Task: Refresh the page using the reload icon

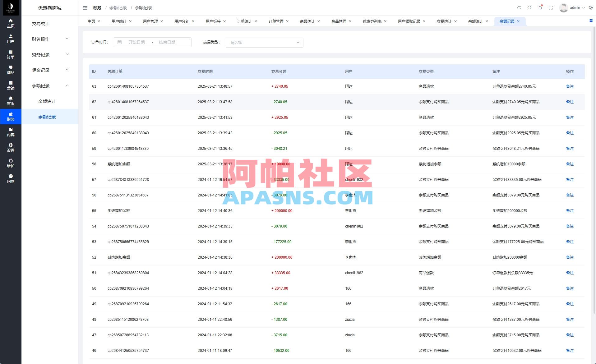Action: coord(519,8)
